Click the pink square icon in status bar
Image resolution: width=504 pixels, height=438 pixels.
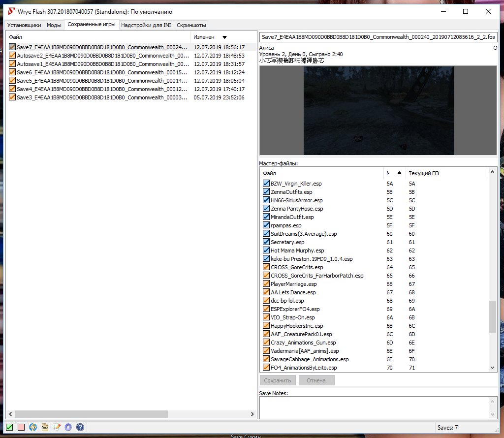tap(21, 427)
